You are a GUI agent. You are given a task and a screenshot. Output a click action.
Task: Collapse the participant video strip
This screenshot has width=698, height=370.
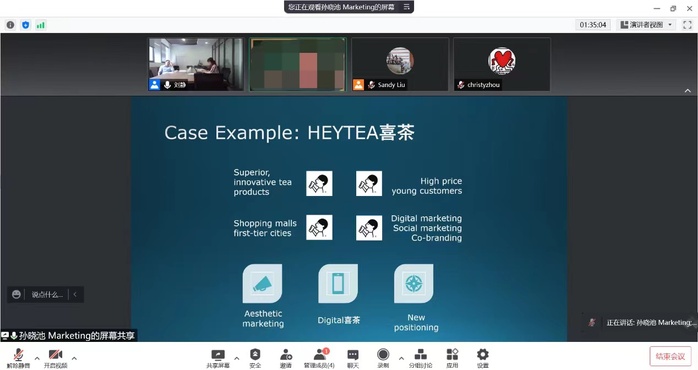click(688, 90)
